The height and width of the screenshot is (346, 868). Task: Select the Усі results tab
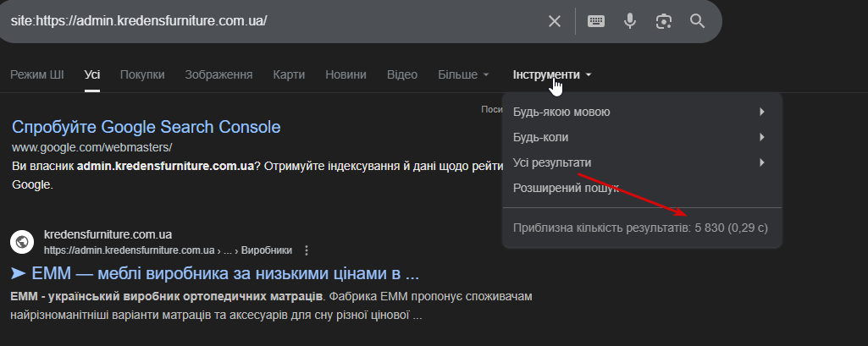[x=92, y=74]
